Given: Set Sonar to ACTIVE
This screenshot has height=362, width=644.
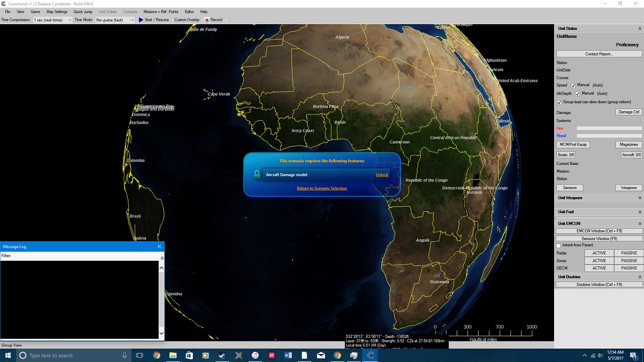Looking at the screenshot, I should coord(599,261).
